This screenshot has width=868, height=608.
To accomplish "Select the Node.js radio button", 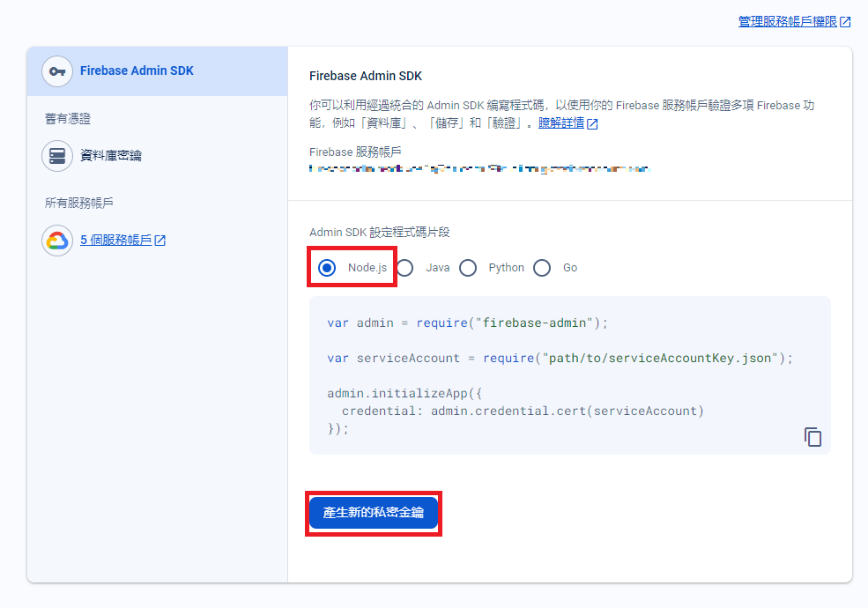I will pos(327,268).
